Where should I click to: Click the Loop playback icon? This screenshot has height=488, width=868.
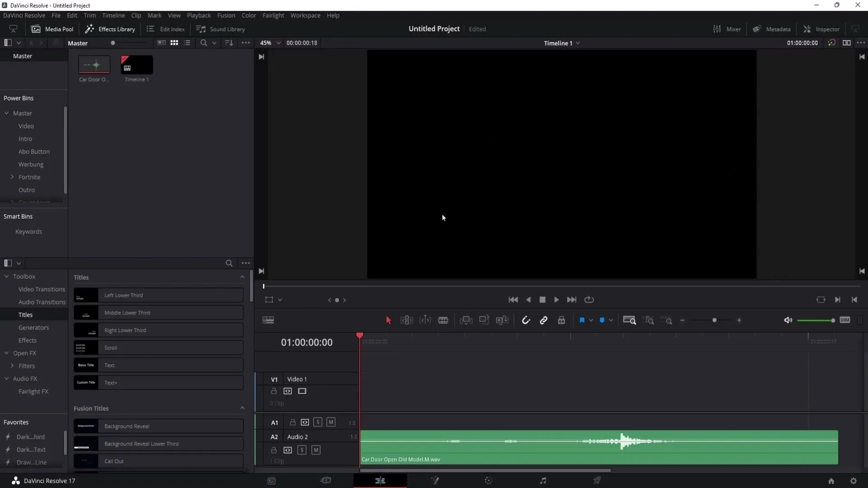coord(590,300)
